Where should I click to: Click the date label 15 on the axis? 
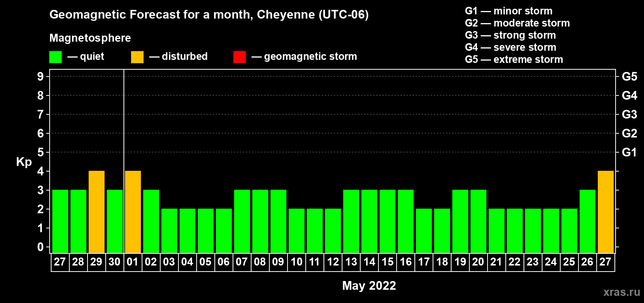(x=388, y=262)
